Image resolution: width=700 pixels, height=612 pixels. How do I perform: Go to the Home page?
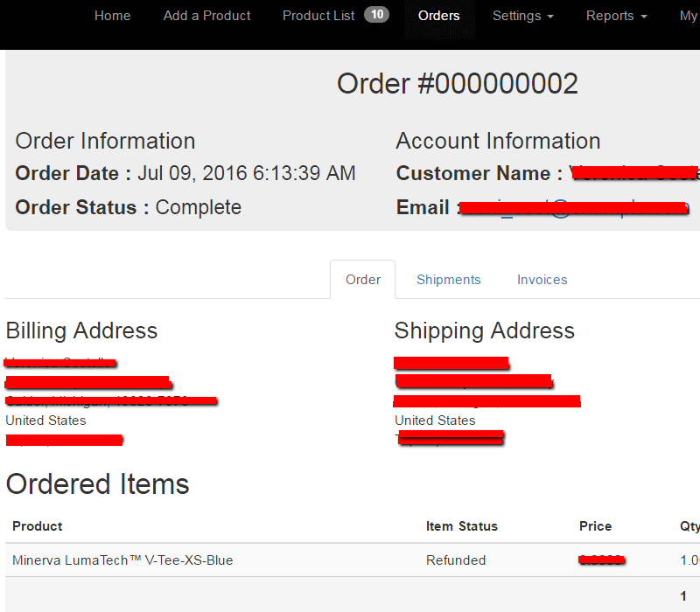pyautogui.click(x=112, y=16)
